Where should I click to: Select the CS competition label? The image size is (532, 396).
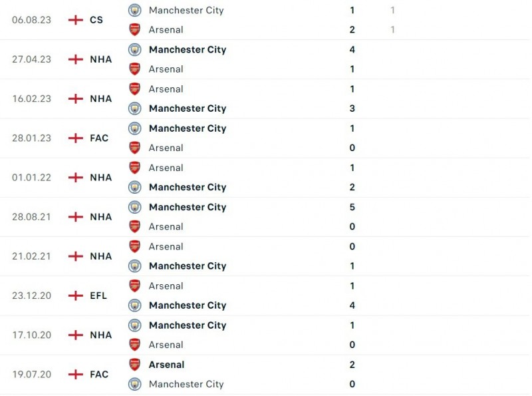96,20
